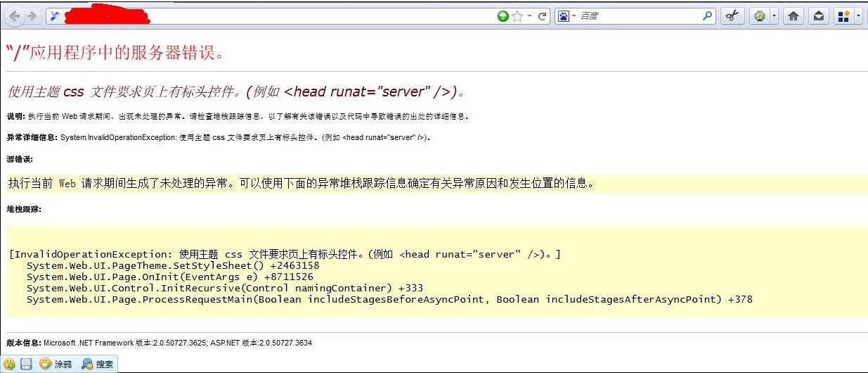Expand the bookmarks menu dropdown arrow

[x=858, y=16]
